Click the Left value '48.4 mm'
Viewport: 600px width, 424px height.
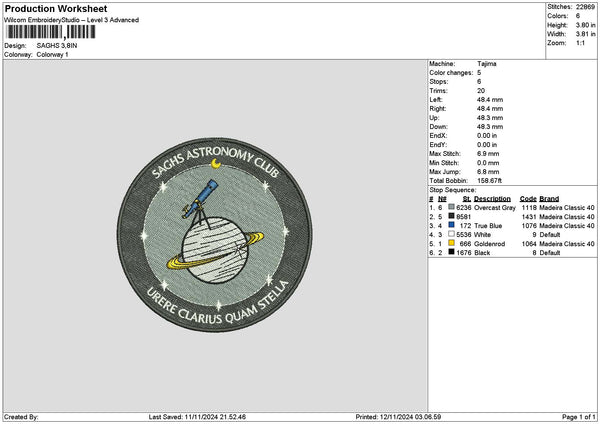[490, 99]
